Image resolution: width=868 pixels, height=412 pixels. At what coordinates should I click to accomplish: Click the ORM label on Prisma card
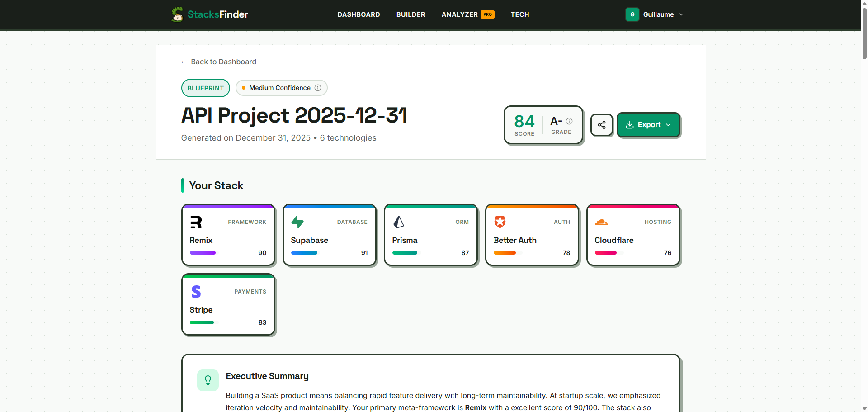(462, 222)
